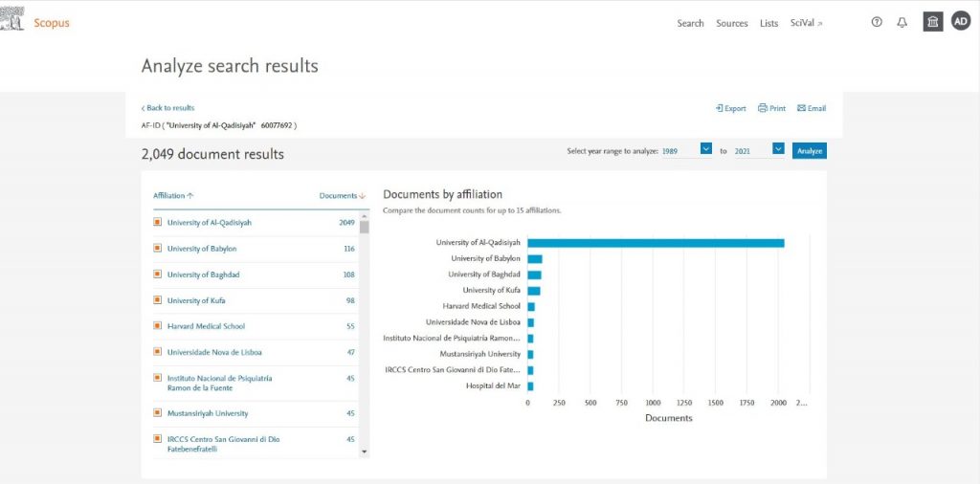Image resolution: width=980 pixels, height=484 pixels.
Task: Uncheck Universidade Nova de Lisboa checkbox
Action: click(158, 352)
